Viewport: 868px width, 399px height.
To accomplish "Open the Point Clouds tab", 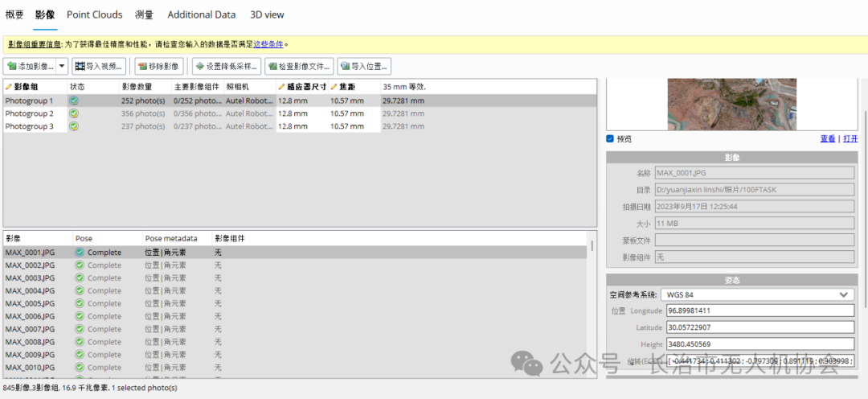I will point(95,15).
